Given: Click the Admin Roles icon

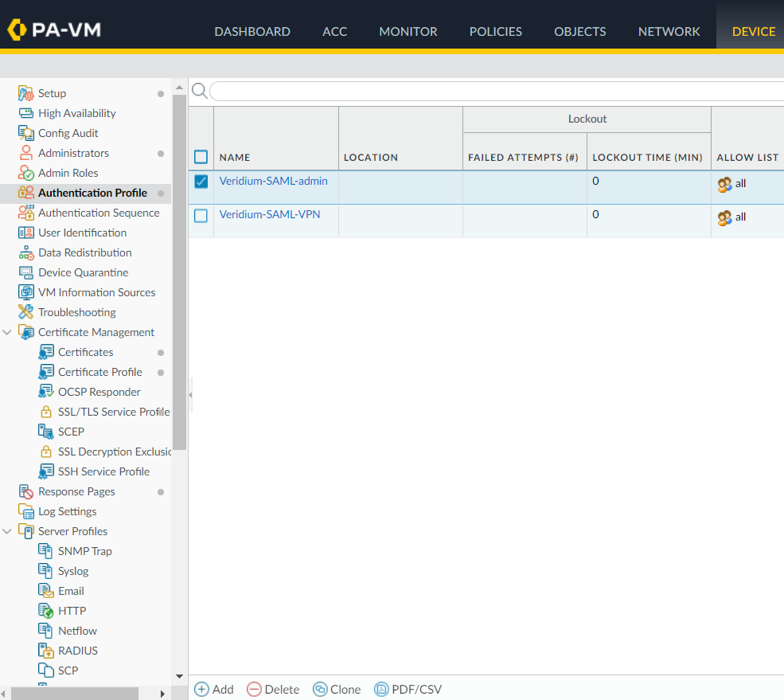Looking at the screenshot, I should pos(25,174).
